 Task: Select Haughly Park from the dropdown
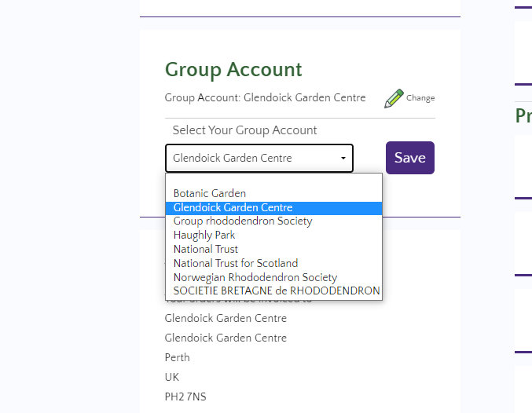[204, 235]
